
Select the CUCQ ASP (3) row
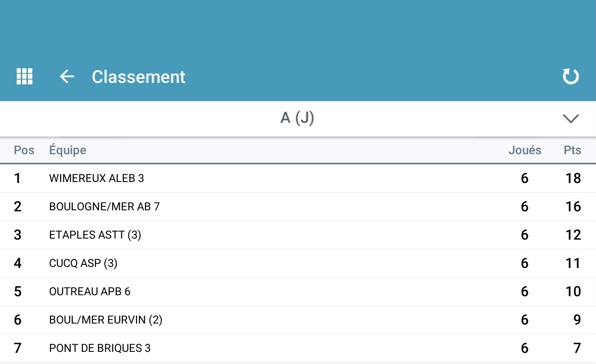click(298, 263)
